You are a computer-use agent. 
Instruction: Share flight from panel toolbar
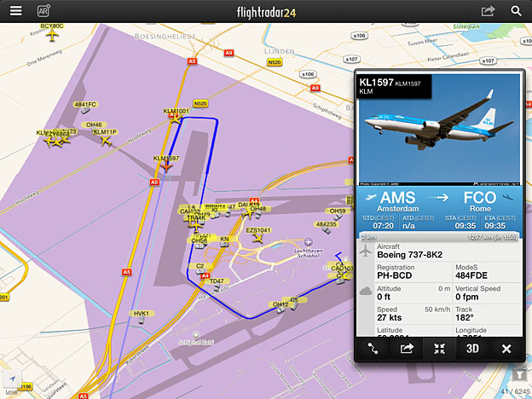tap(407, 349)
